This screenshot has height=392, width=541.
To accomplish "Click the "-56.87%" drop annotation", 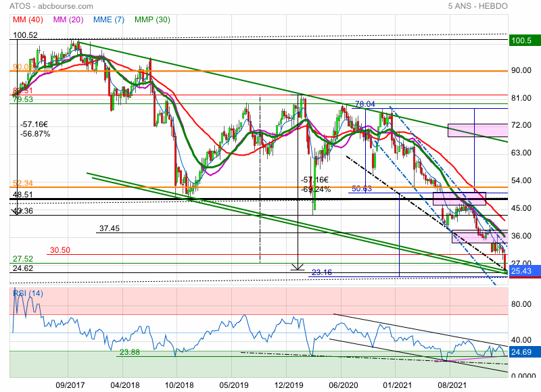I will [x=35, y=134].
